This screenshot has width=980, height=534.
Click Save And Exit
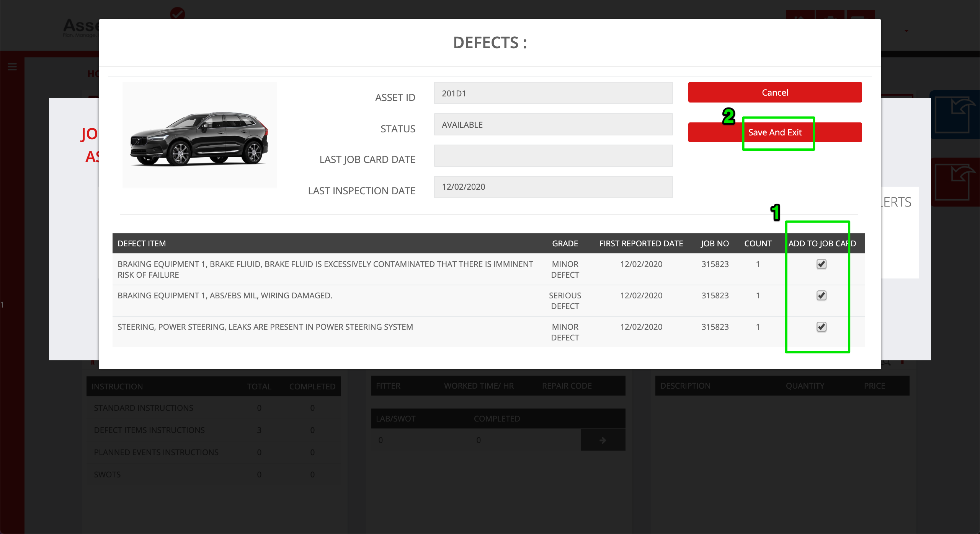775,132
